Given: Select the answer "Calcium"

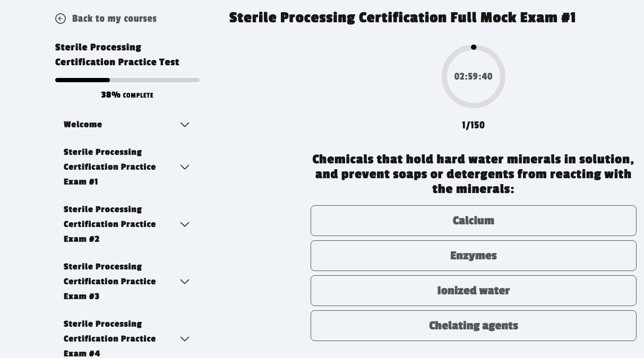Looking at the screenshot, I should (473, 221).
